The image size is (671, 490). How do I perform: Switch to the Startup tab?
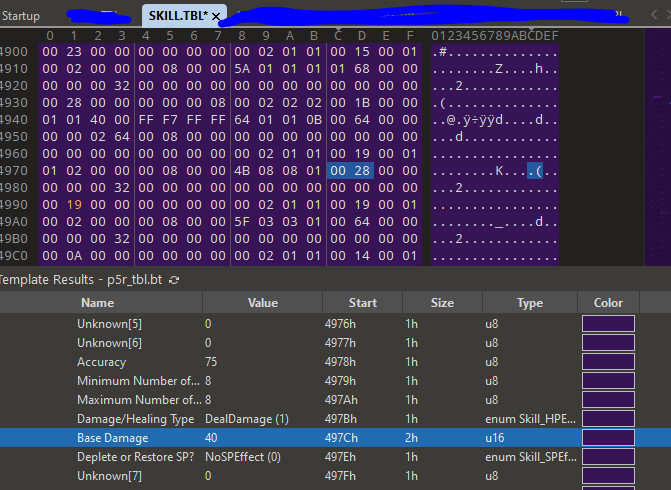(x=22, y=16)
